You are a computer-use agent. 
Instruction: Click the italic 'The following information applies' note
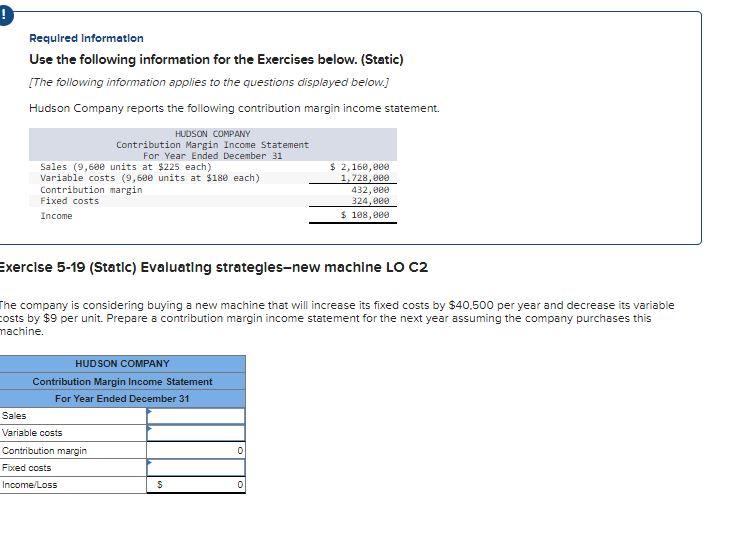pos(209,82)
